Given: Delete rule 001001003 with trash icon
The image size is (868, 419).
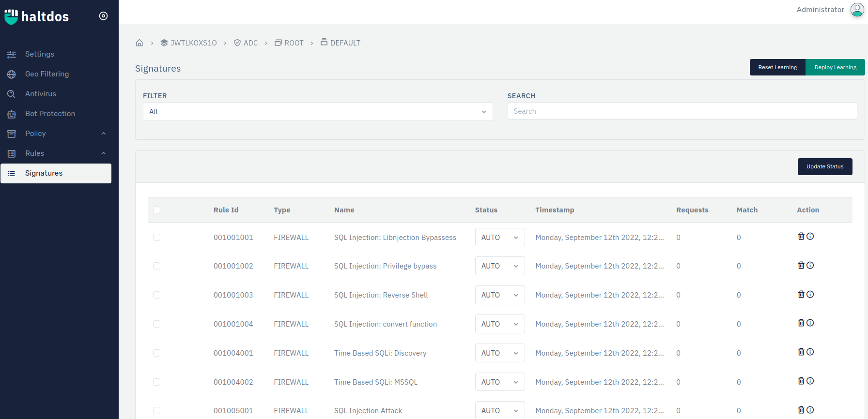Looking at the screenshot, I should (x=801, y=294).
